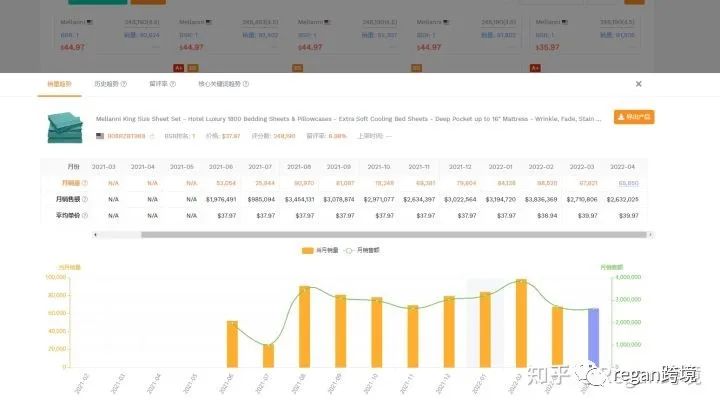This screenshot has width=720, height=408.
Task: Click the table scrollbar right arrow
Action: pos(650,235)
